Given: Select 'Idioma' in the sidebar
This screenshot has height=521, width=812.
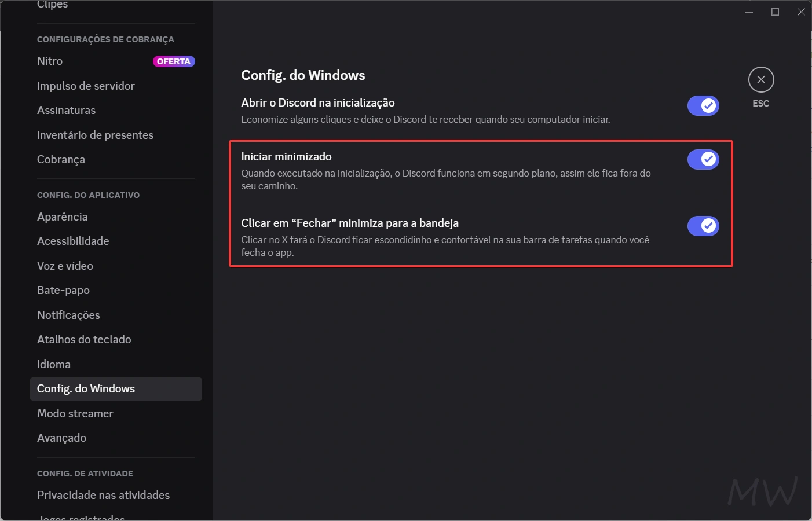Looking at the screenshot, I should point(53,364).
